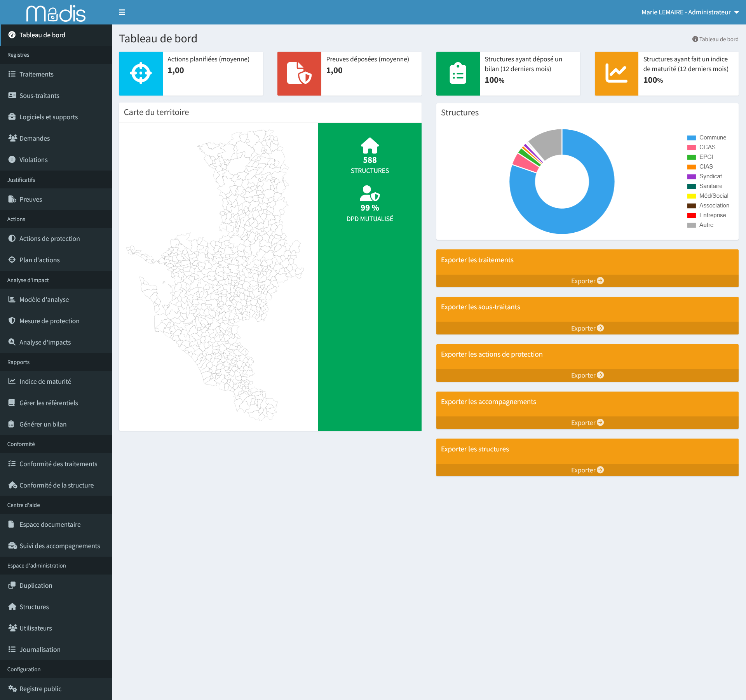Click the Tableau de bord breadcrumb link
The image size is (746, 700).
[715, 39]
